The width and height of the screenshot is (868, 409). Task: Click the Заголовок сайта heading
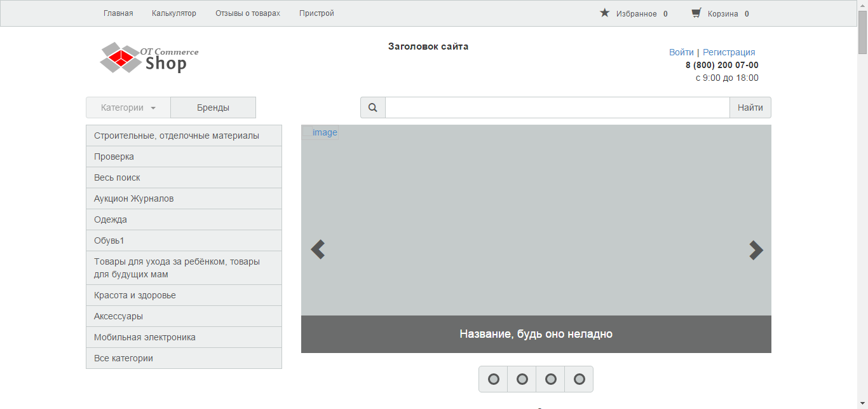point(428,46)
